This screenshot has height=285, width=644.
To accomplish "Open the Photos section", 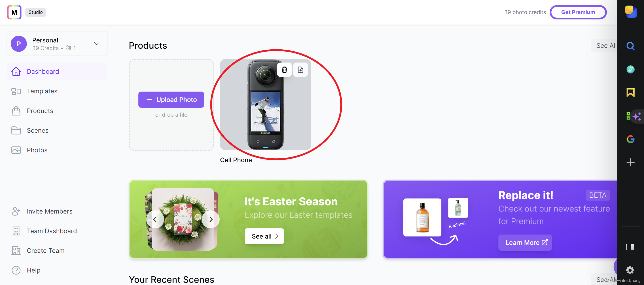I will click(x=36, y=150).
